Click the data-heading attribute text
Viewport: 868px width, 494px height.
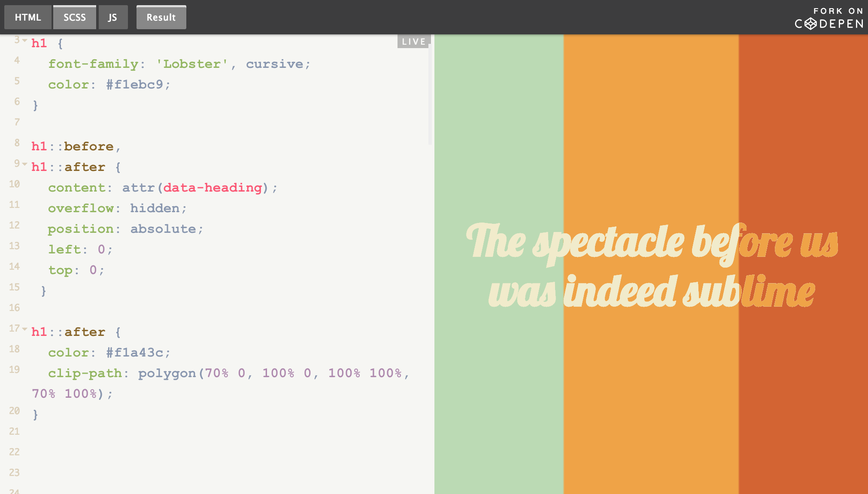(212, 188)
